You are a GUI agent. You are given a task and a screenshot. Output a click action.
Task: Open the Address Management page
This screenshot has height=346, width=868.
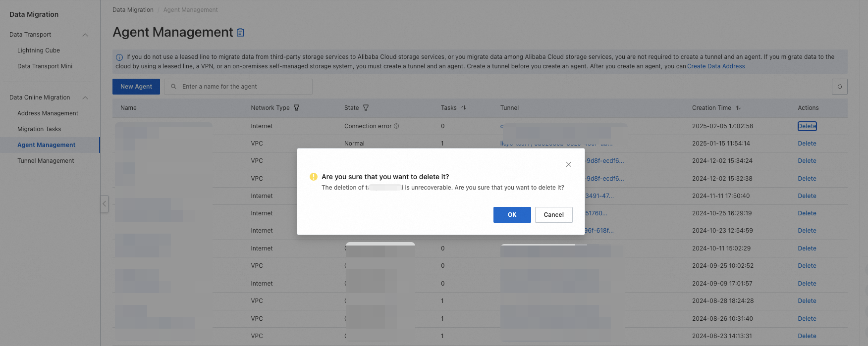pos(48,113)
